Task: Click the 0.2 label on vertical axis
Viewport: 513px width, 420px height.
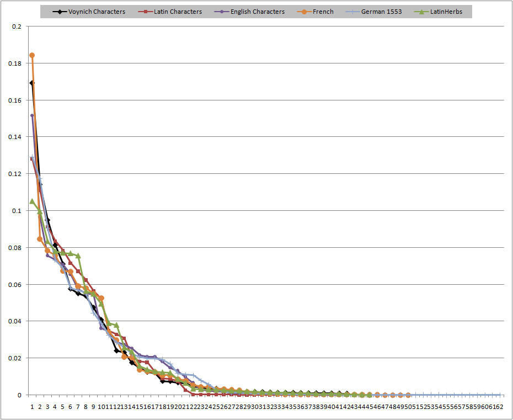Action: pos(17,26)
